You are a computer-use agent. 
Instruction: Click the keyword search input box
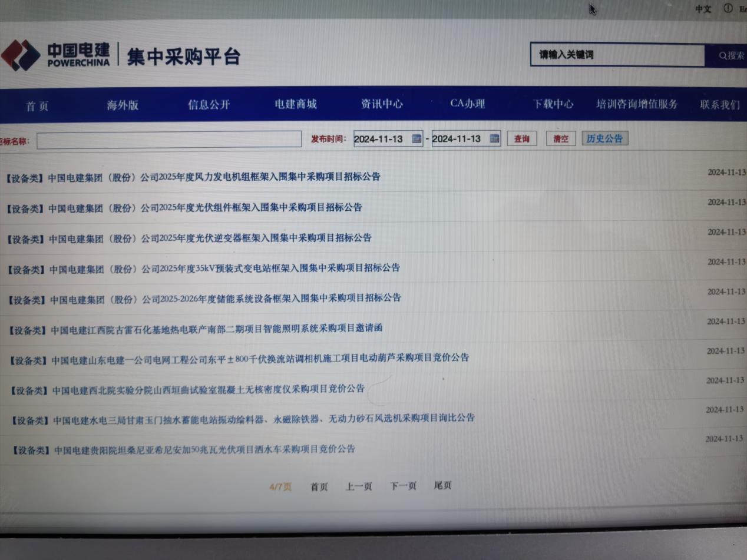pyautogui.click(x=617, y=55)
